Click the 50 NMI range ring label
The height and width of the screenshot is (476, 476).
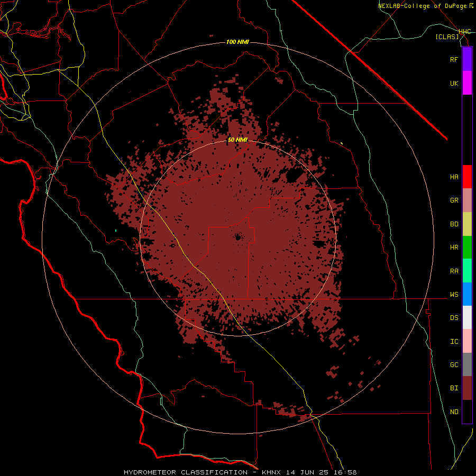237,140
